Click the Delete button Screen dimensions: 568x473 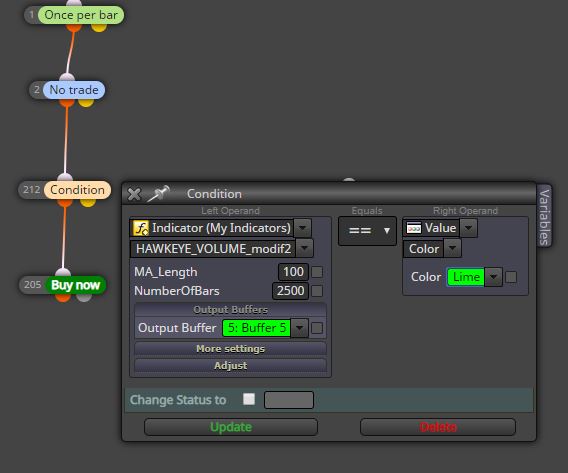click(x=438, y=427)
